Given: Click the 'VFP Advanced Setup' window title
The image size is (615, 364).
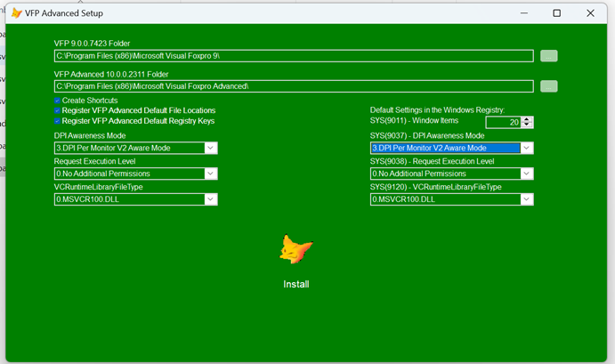Looking at the screenshot, I should 64,13.
